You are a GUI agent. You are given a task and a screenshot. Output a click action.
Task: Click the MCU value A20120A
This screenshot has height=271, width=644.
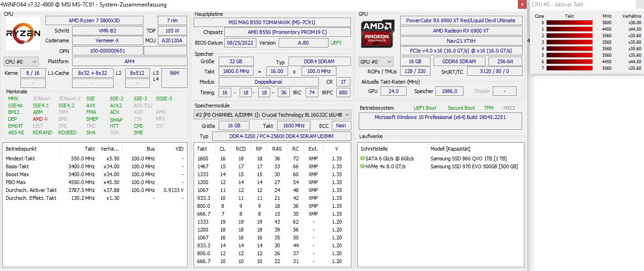pos(173,40)
